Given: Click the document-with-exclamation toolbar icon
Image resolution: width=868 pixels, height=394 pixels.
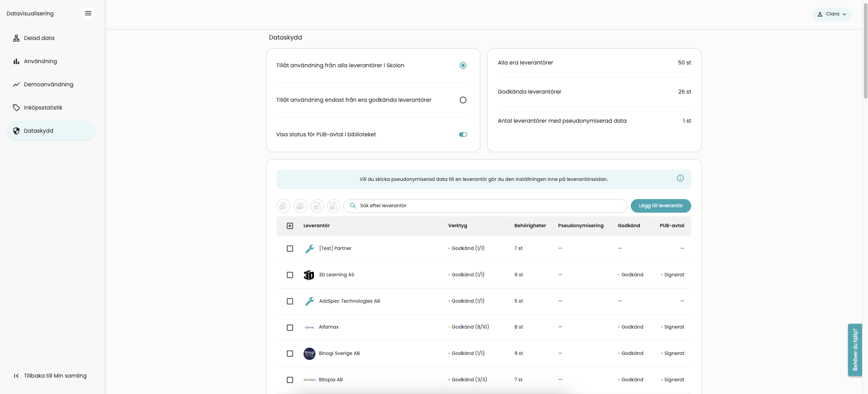Looking at the screenshot, I should (x=333, y=206).
